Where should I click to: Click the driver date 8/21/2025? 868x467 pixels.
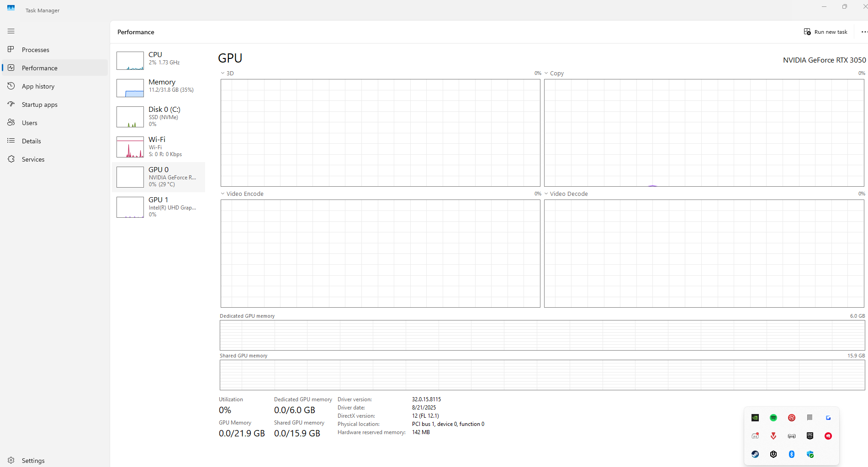click(x=424, y=408)
